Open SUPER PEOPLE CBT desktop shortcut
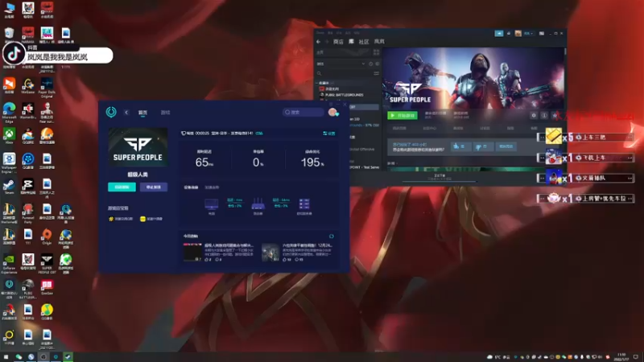 47,263
